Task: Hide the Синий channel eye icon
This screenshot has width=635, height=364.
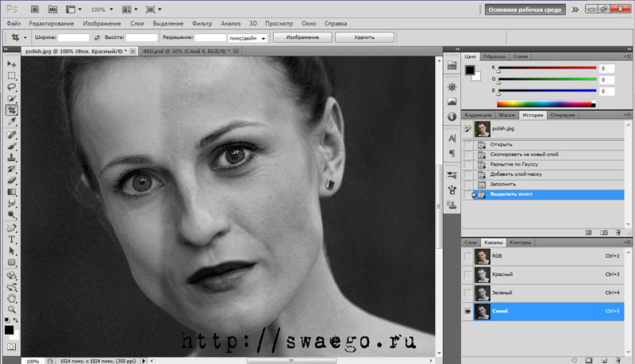Action: coord(468,312)
